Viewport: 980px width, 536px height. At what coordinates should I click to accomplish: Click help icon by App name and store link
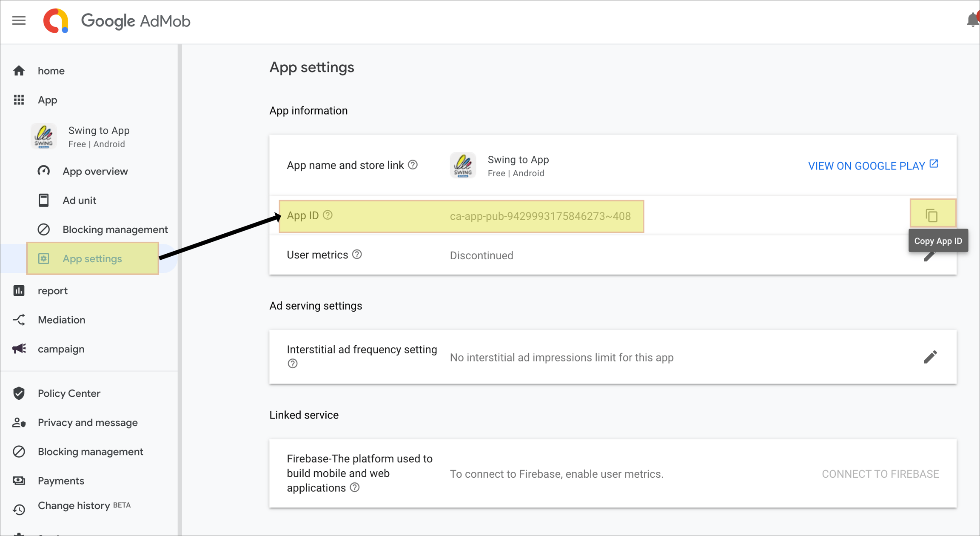[x=413, y=165]
